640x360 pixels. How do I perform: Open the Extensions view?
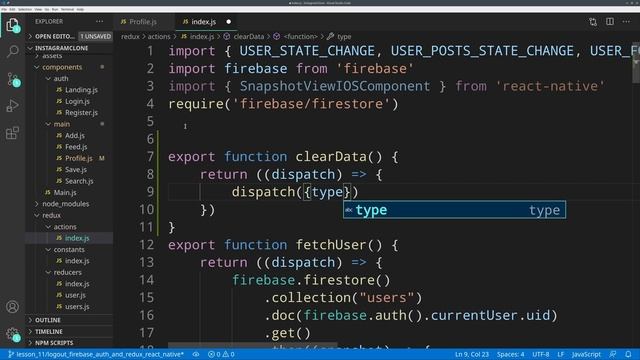tap(13, 133)
